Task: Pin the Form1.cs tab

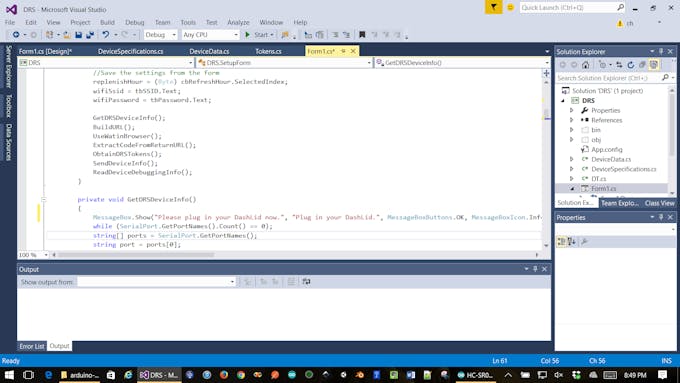Action: (343, 51)
